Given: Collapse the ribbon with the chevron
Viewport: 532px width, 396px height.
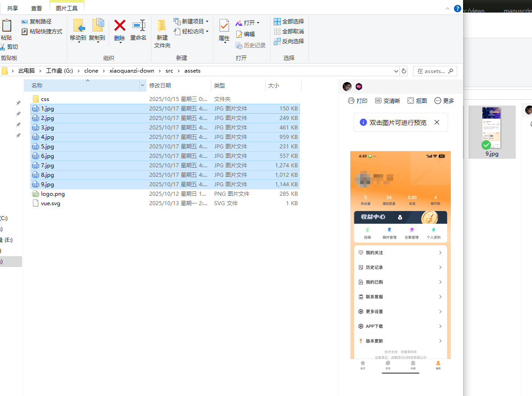Looking at the screenshot, I should point(448,9).
